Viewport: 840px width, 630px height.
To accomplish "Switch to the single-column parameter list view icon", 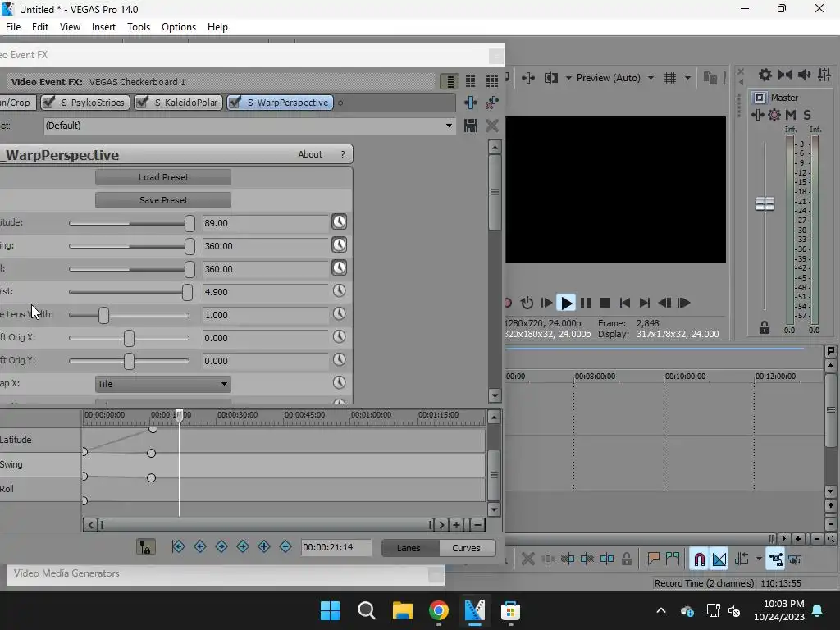I will click(450, 81).
